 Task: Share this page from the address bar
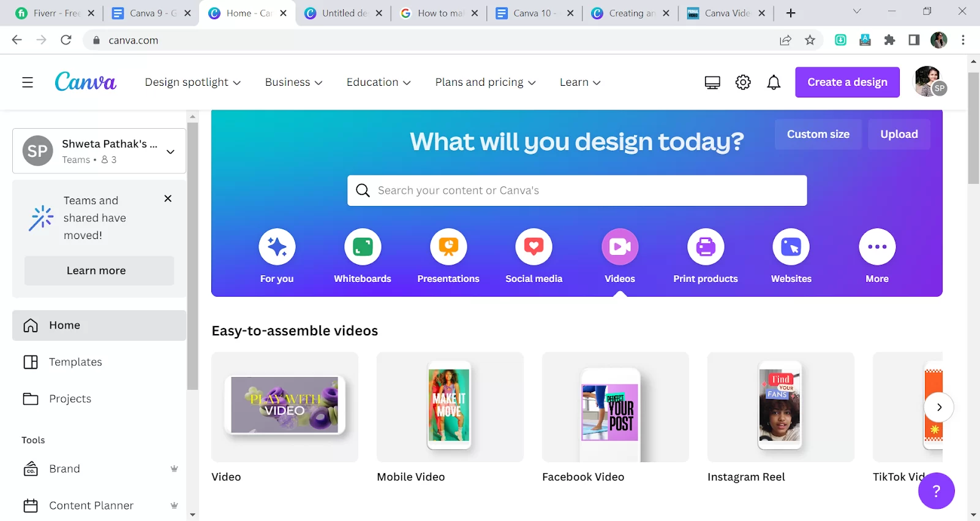785,40
